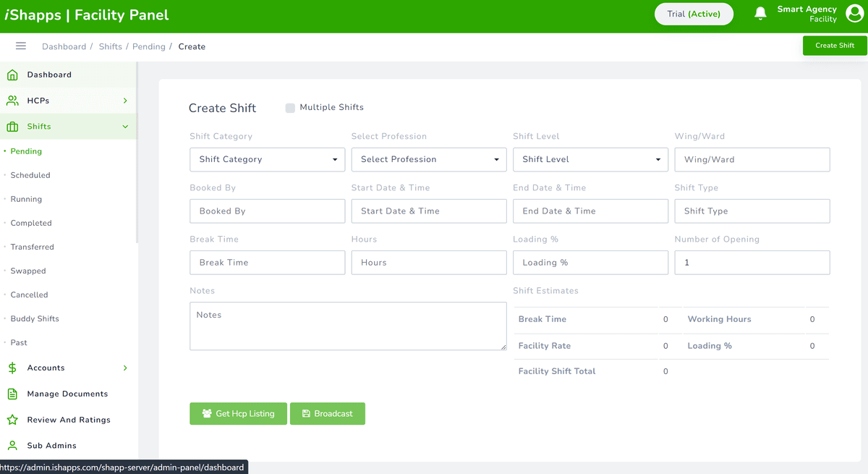Screen dimensions: 868x474
Task: Click the HCPs people icon
Action: click(12, 101)
